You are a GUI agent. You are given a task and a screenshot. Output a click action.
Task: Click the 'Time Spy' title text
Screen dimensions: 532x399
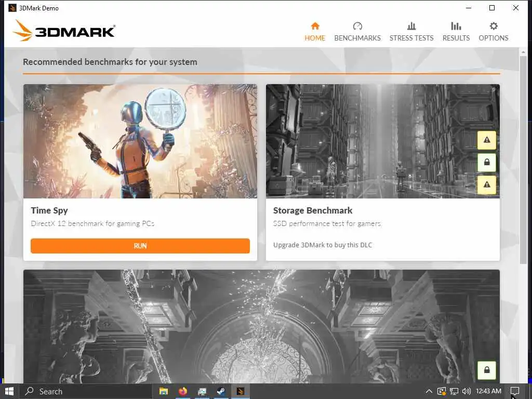pos(49,210)
